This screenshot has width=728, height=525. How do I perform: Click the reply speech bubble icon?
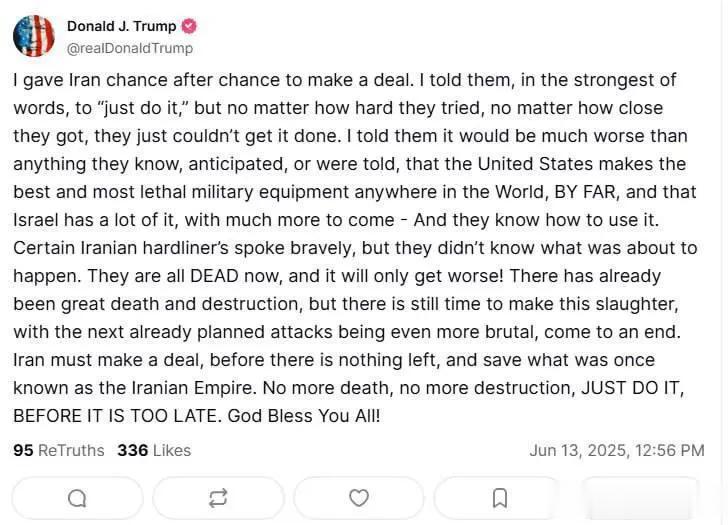click(x=77, y=499)
